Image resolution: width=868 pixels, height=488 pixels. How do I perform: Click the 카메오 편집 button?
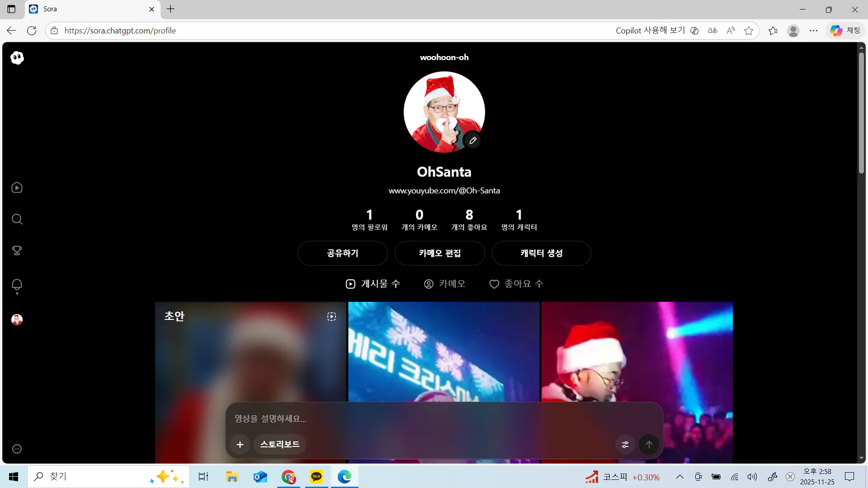pos(439,253)
